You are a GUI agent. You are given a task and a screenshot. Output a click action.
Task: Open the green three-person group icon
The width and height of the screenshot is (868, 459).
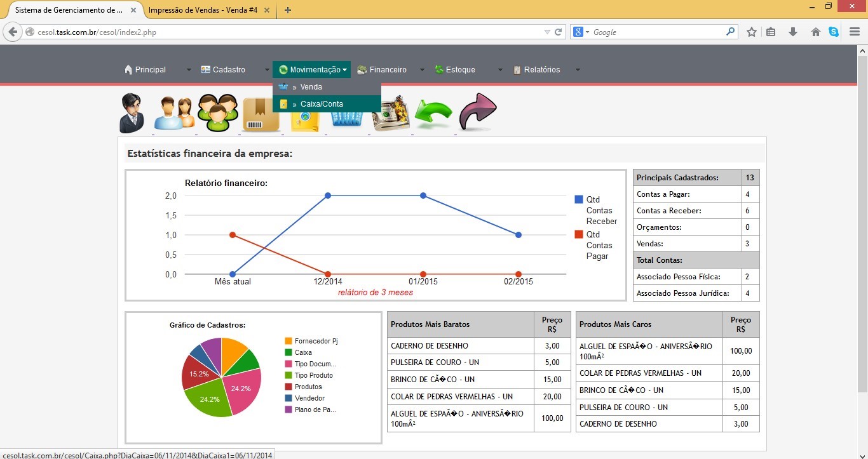click(x=217, y=113)
